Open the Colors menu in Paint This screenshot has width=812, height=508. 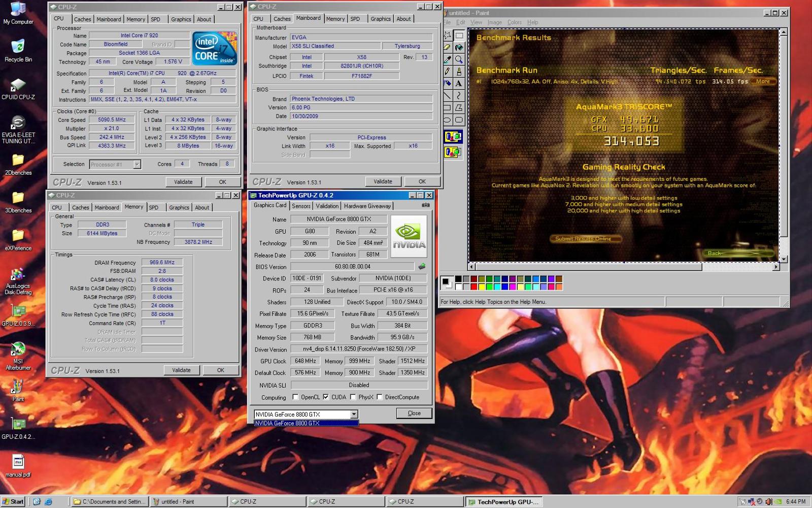coord(514,22)
